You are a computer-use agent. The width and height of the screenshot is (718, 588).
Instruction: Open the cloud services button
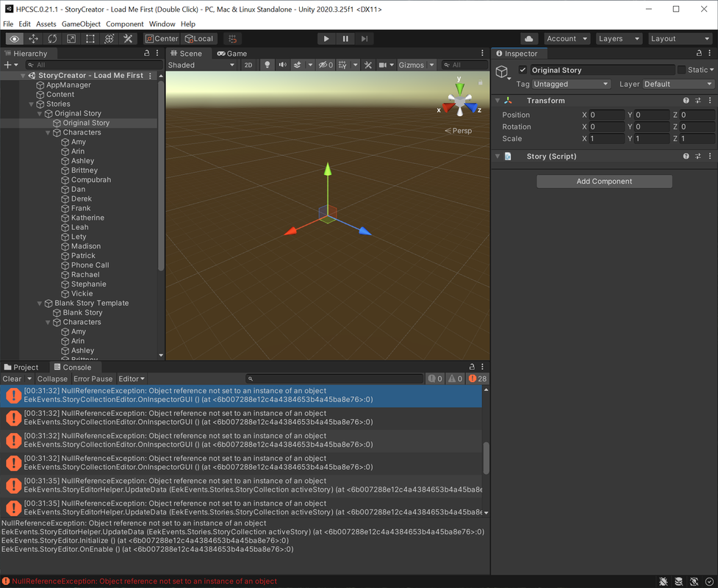529,39
